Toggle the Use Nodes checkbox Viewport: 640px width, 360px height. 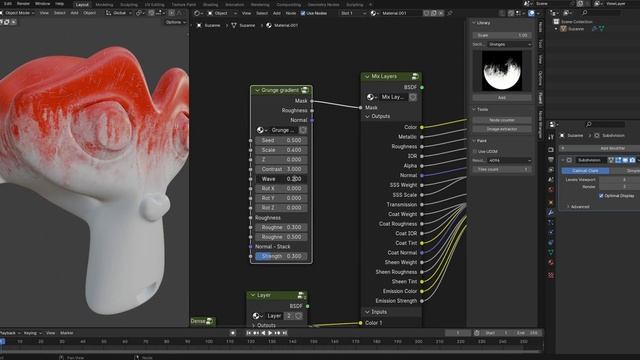pyautogui.click(x=303, y=13)
